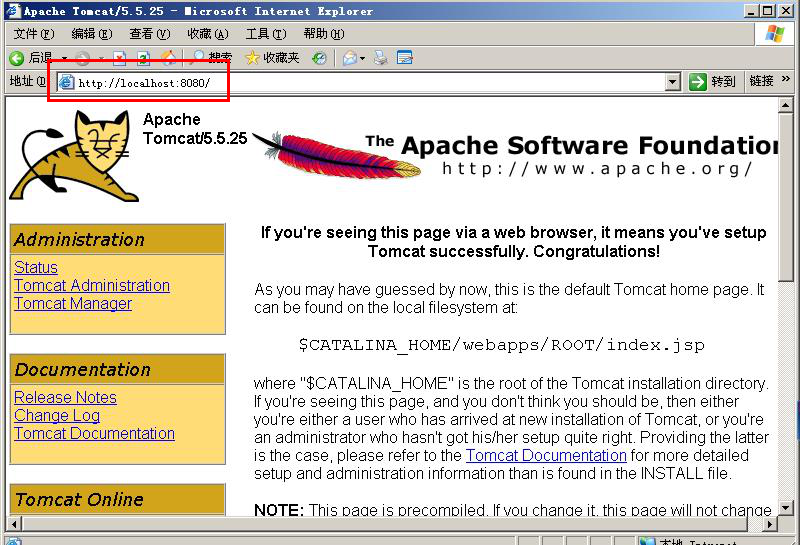
Task: Click the vertical scrollbar thumb
Action: (x=786, y=197)
